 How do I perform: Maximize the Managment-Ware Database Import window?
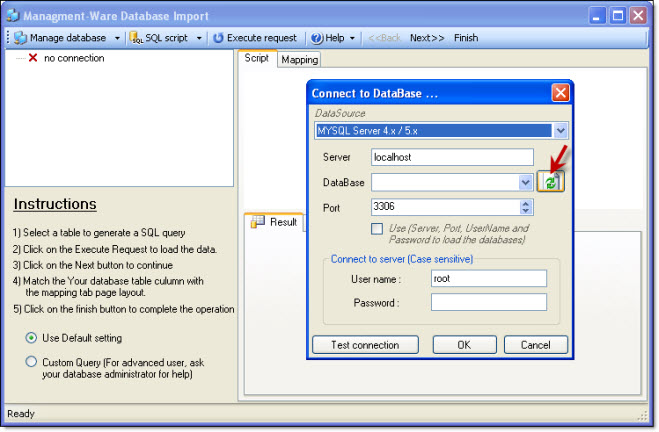(x=618, y=16)
